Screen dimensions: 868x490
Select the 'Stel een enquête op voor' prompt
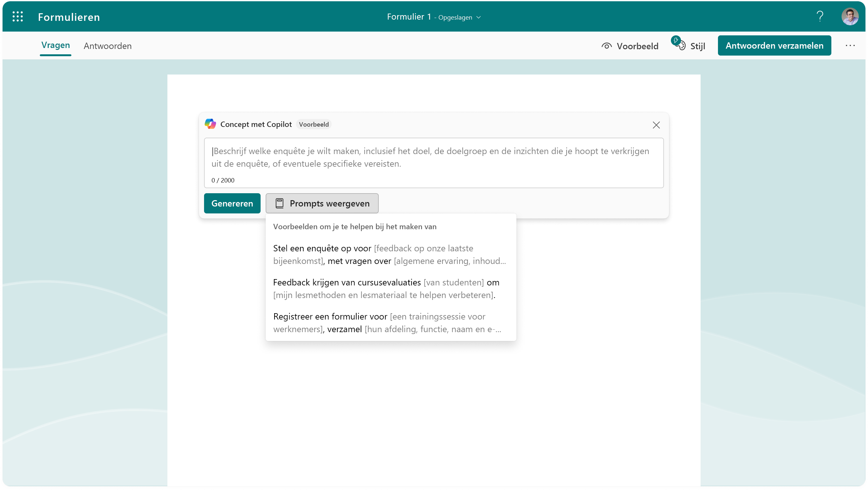click(390, 254)
